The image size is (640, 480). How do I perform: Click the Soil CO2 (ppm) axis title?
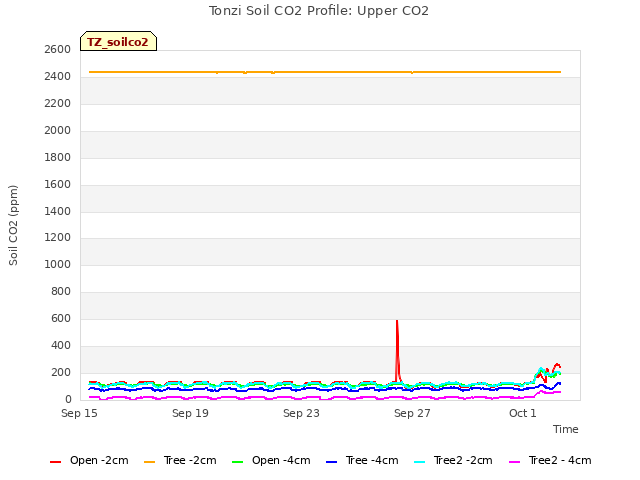13,225
